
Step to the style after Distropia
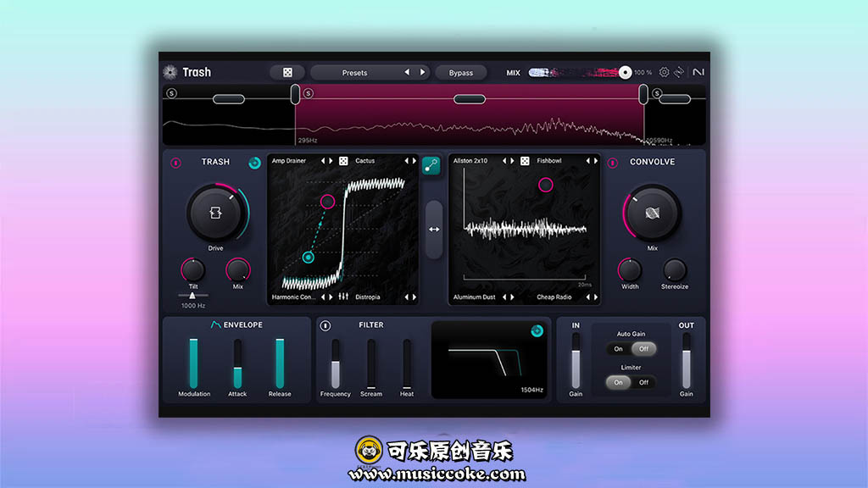pyautogui.click(x=414, y=297)
